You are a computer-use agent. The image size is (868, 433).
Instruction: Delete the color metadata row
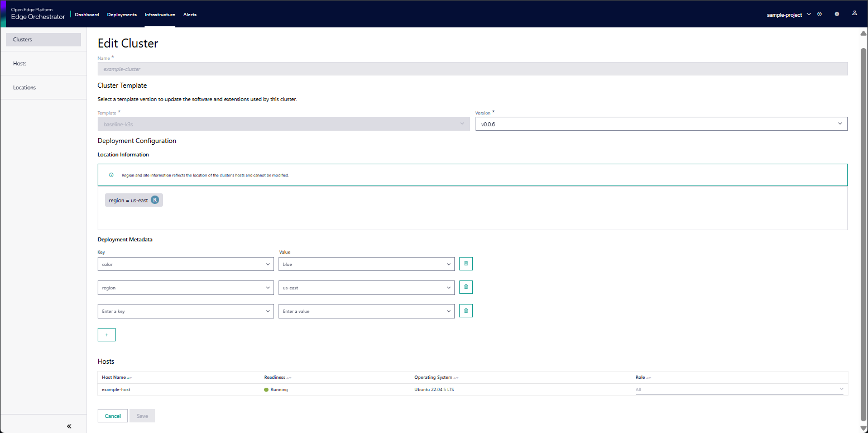(466, 264)
